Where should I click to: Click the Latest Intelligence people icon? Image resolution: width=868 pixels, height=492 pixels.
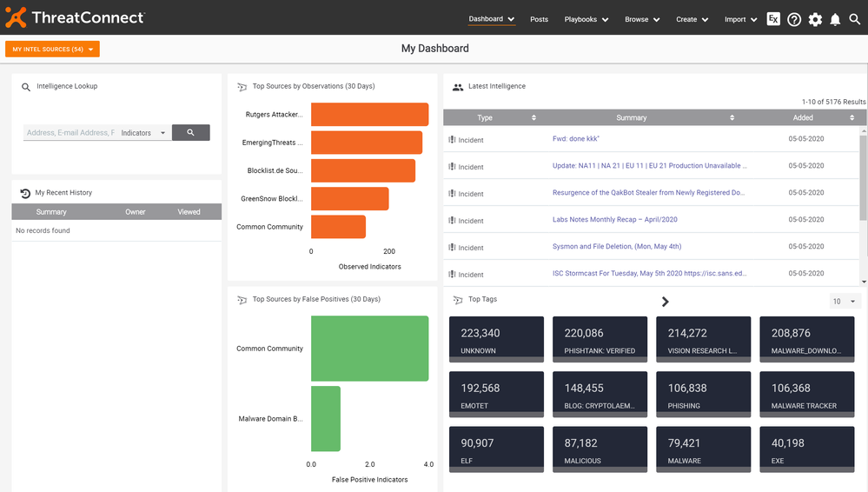(458, 87)
